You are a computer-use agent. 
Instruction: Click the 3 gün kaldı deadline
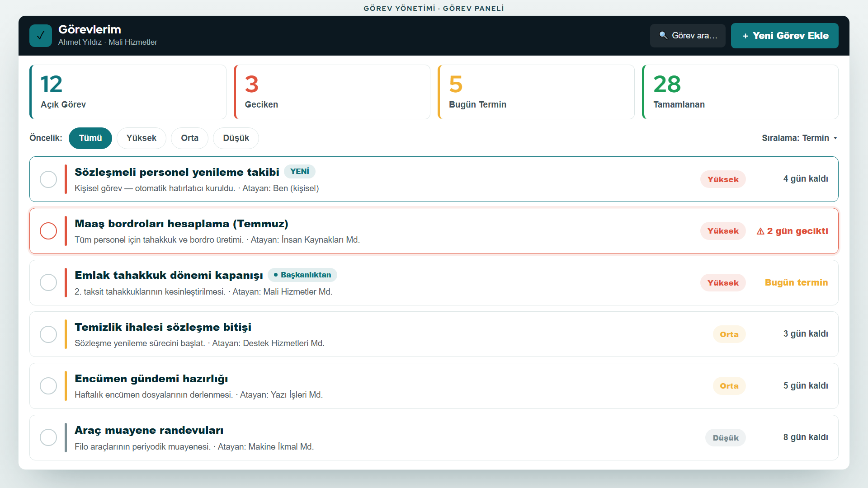point(806,334)
